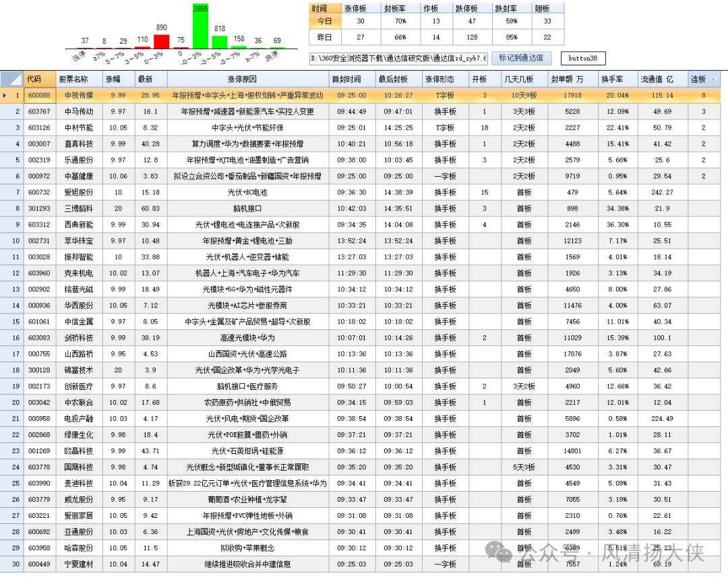
Task: Click the red 110 bar in the chart
Action: click(x=142, y=47)
